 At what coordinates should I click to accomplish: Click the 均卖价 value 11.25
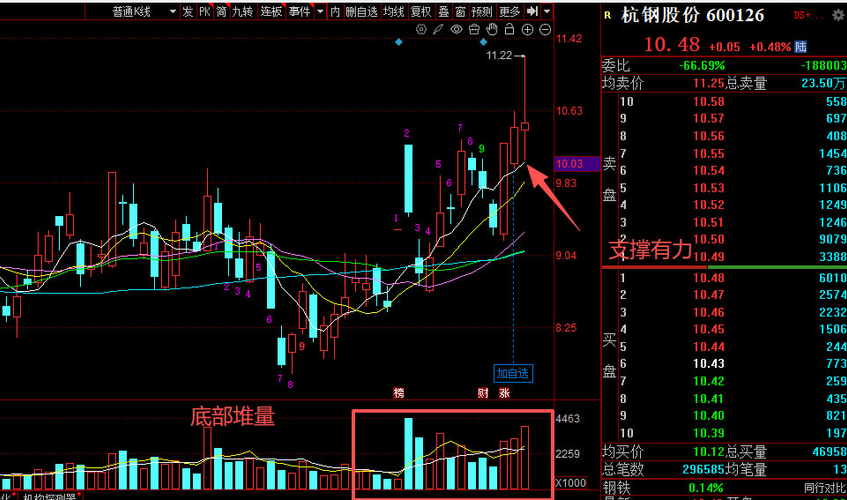pyautogui.click(x=709, y=83)
